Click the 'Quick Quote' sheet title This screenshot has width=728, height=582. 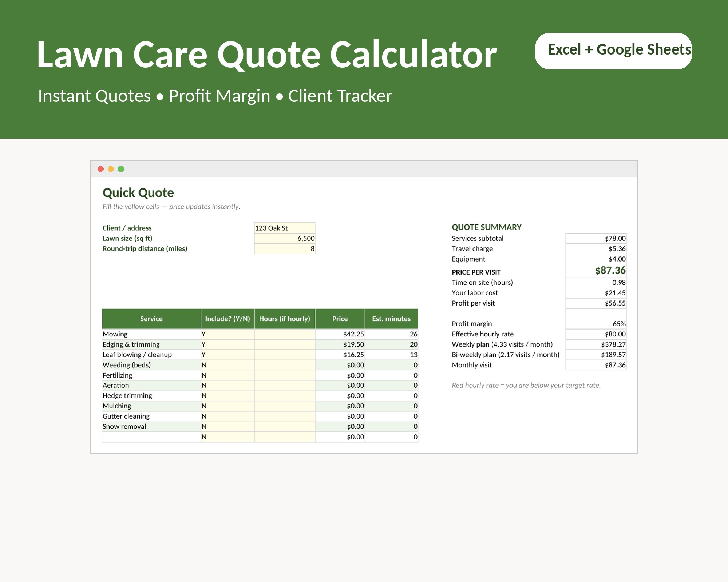(138, 193)
